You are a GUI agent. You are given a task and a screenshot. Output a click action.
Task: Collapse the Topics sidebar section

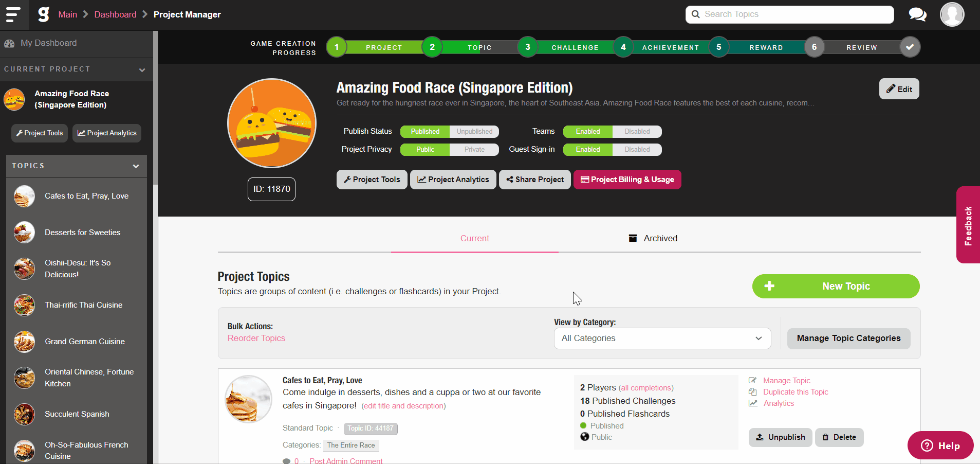pos(136,166)
